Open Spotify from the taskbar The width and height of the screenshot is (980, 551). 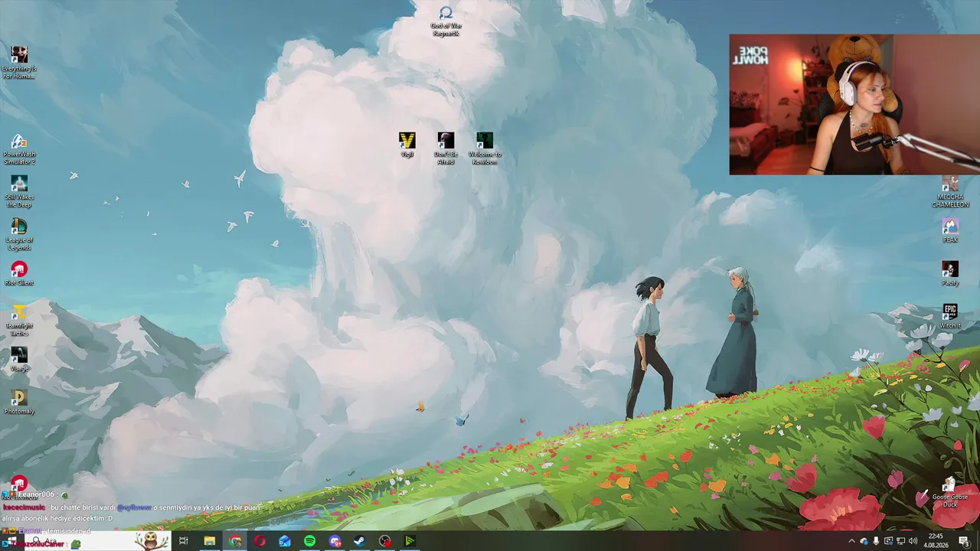point(309,541)
